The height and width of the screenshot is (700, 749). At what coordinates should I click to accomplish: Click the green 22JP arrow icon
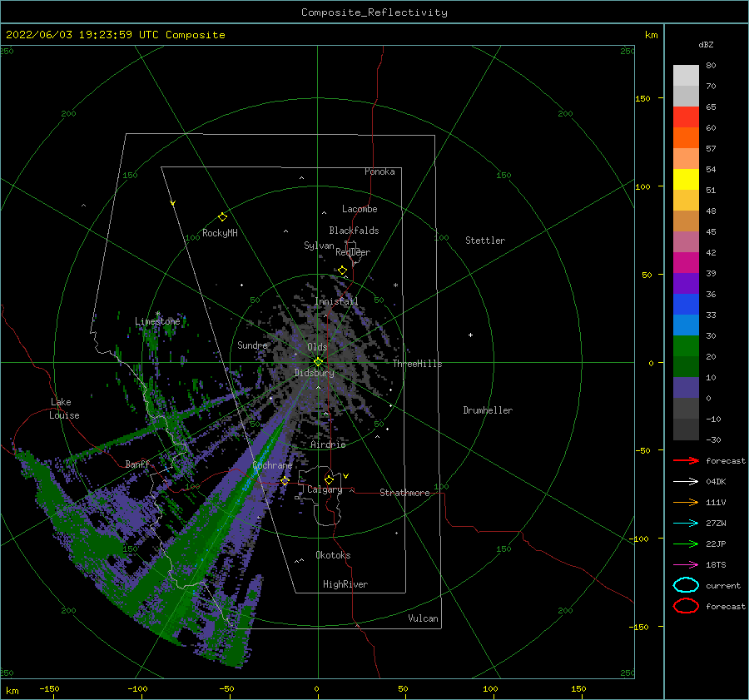pos(686,544)
